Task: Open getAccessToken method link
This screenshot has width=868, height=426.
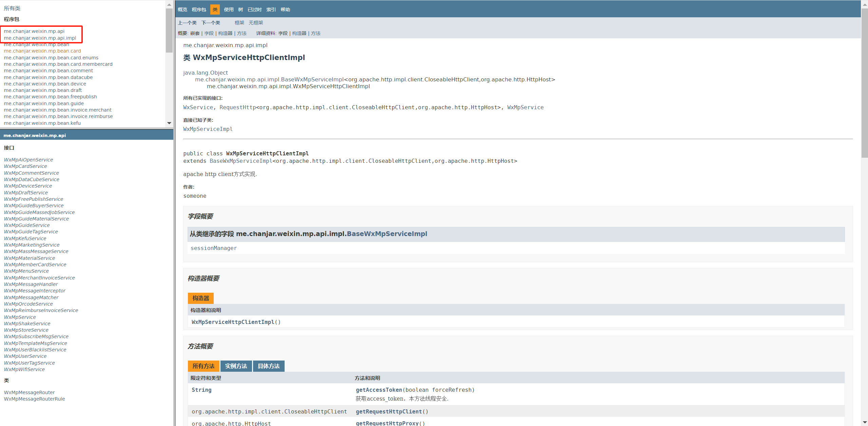Action: pyautogui.click(x=379, y=390)
